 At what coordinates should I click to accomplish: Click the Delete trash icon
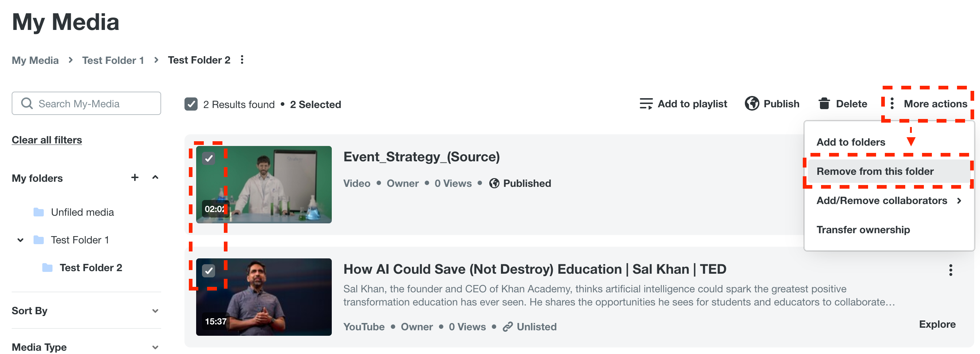coord(824,104)
